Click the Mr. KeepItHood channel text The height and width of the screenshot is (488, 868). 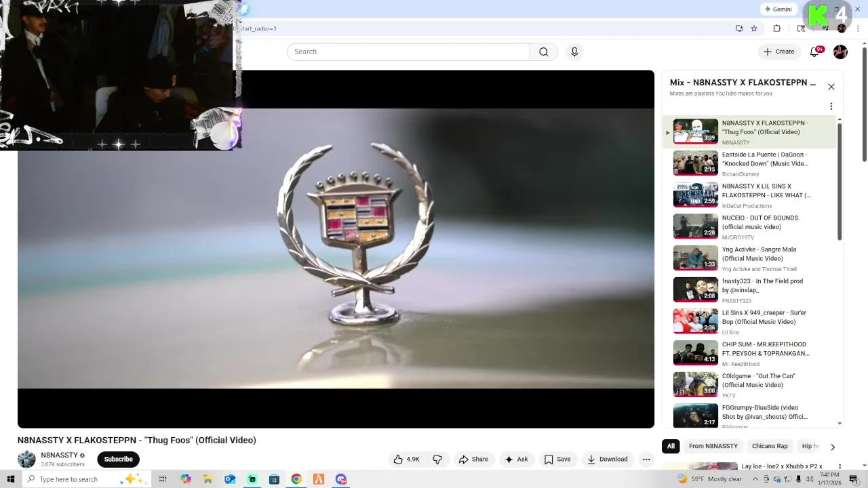pyautogui.click(x=741, y=364)
